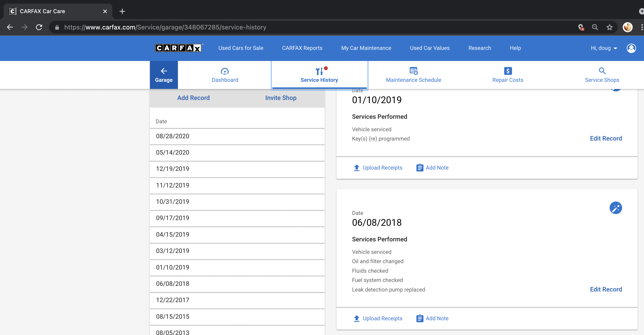Open the Research menu item
Screen dimensions: 644x335
(x=480, y=48)
